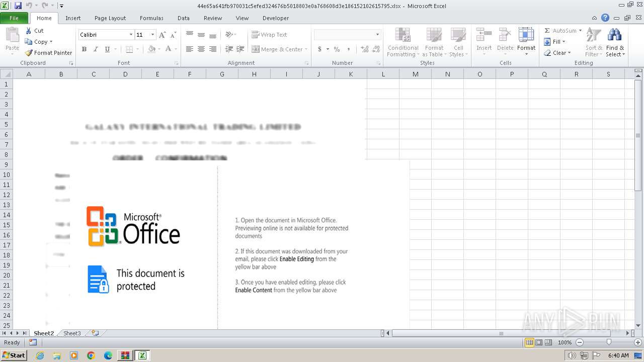Open Excel Help question mark
The image size is (644, 362).
[605, 18]
